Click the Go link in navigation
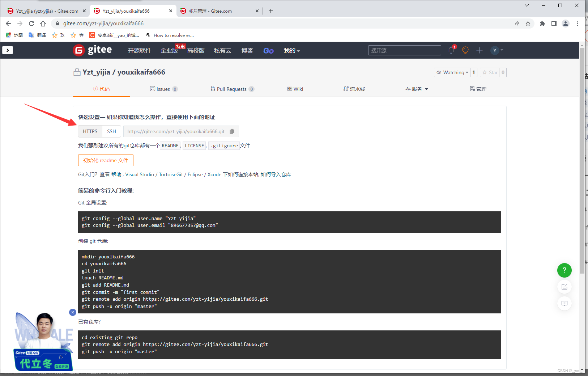 [x=268, y=51]
